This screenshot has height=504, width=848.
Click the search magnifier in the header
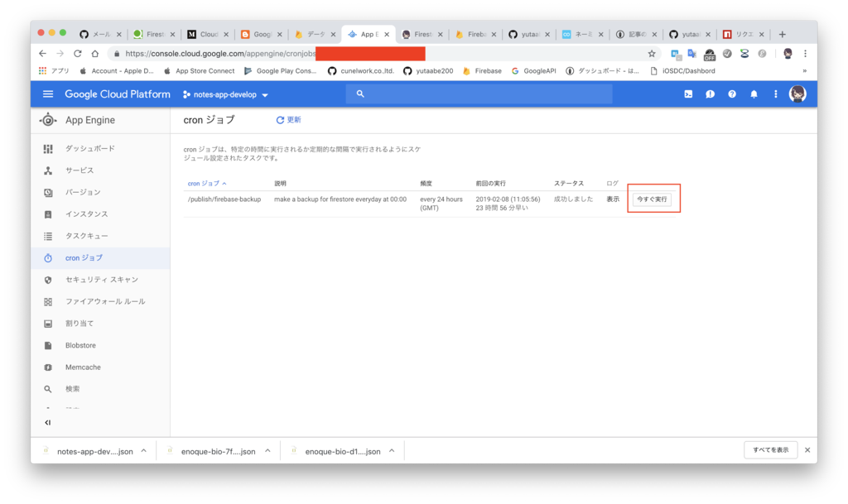pos(360,94)
